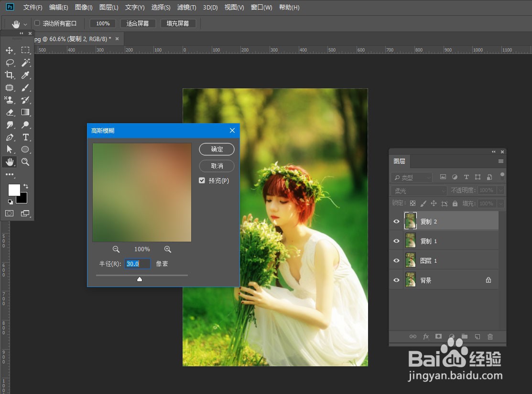Select the Clone Stamp tool
Screen dimensions: 532x394
[x=10, y=100]
